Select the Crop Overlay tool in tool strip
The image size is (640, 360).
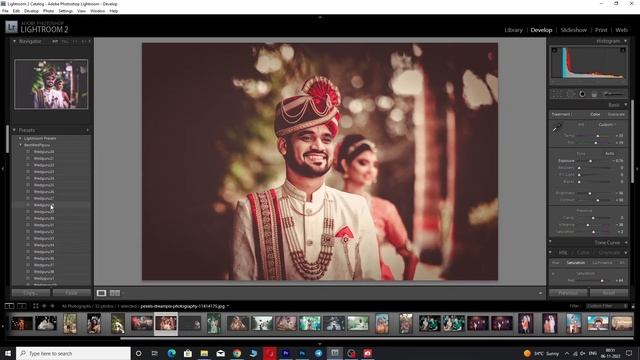coord(557,94)
